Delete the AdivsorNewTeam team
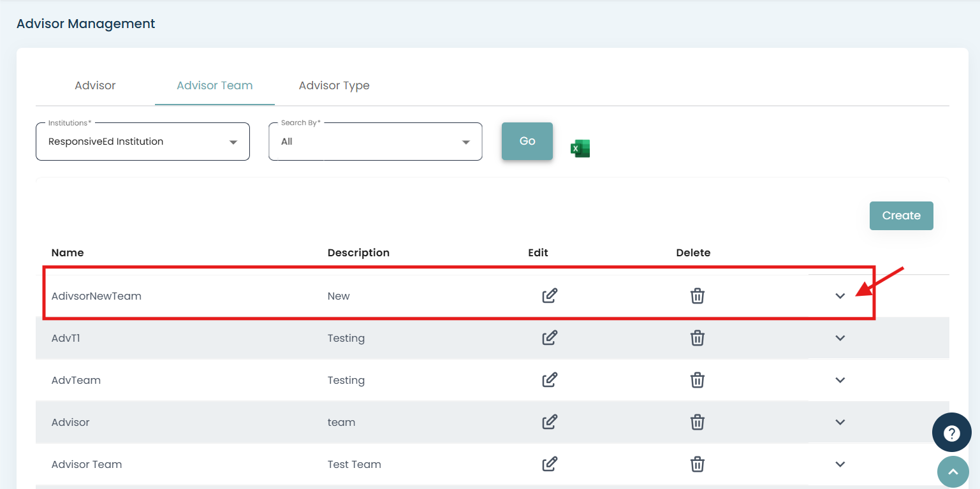This screenshot has height=489, width=980. 698,296
